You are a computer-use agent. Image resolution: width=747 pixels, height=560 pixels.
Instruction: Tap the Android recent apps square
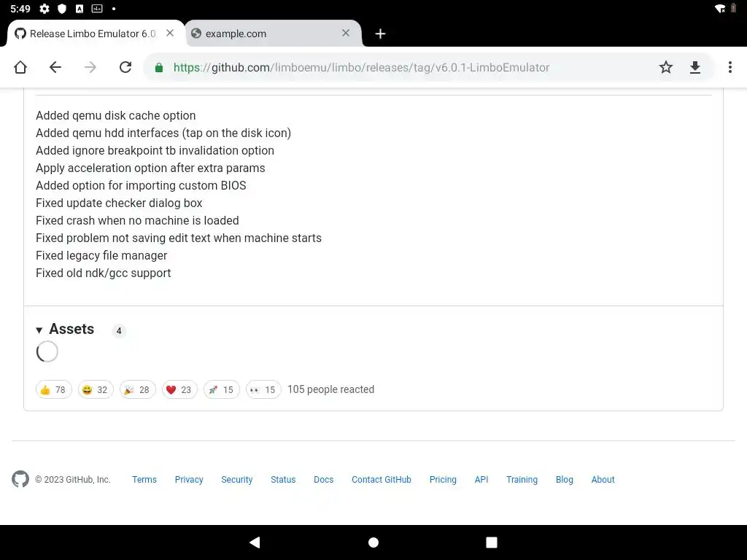492,542
